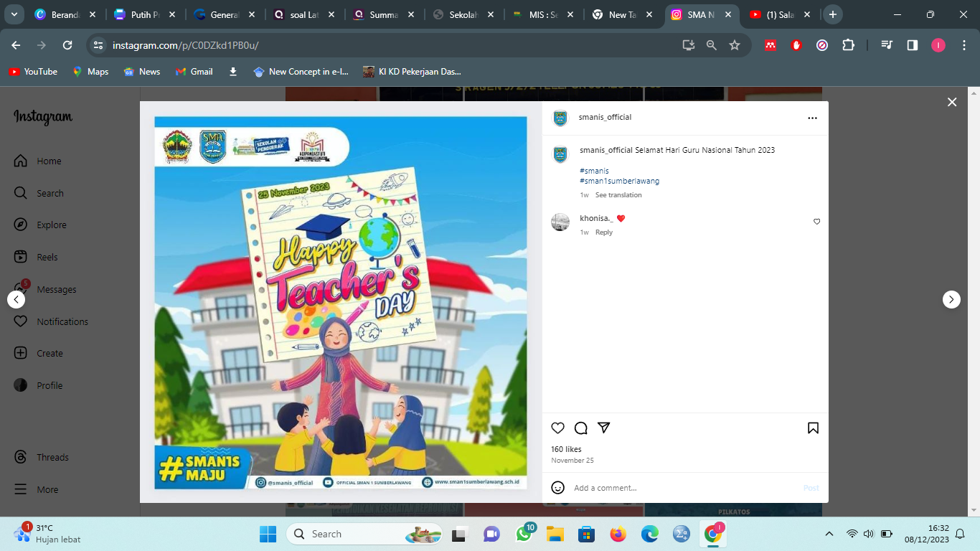Open the three-dots post options menu

point(812,118)
